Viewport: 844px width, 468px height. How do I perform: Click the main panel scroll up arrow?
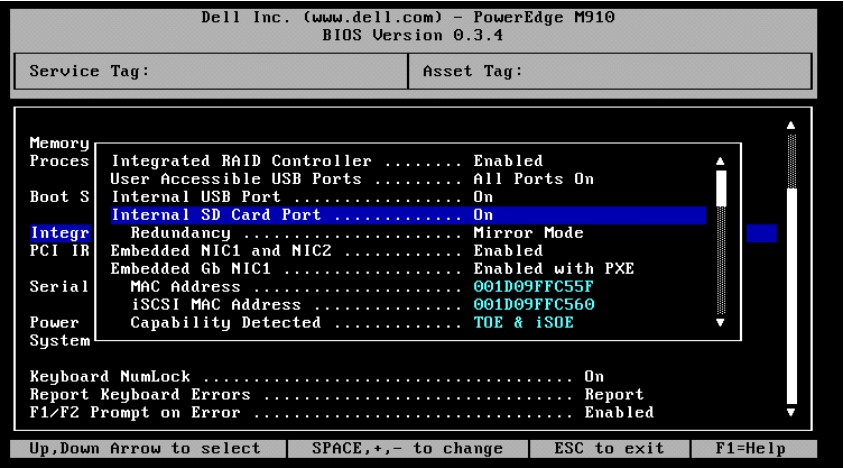pyautogui.click(x=791, y=125)
